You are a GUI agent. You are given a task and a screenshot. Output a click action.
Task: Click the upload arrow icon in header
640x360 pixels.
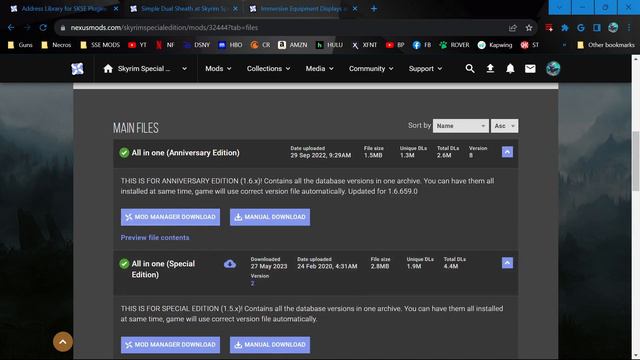pos(490,69)
